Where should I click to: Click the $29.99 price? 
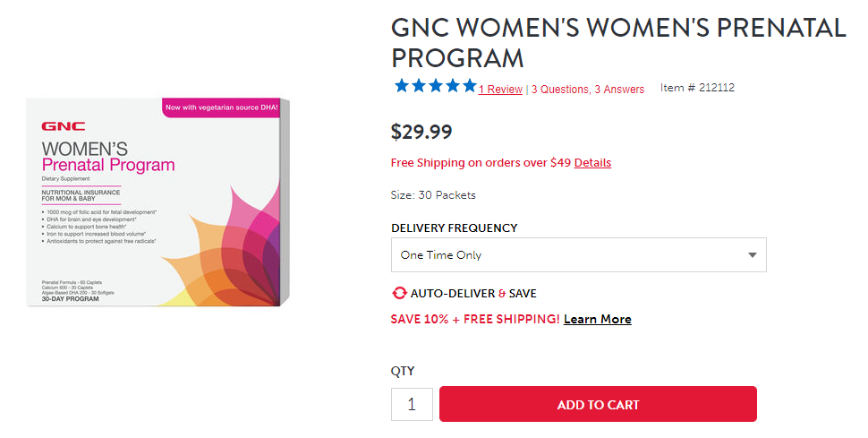(421, 132)
